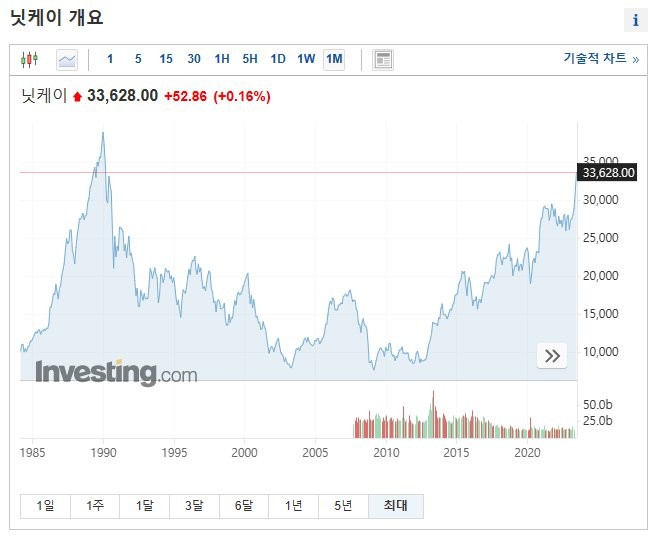Select the 1H interval
This screenshot has height=537, width=658.
click(x=222, y=59)
